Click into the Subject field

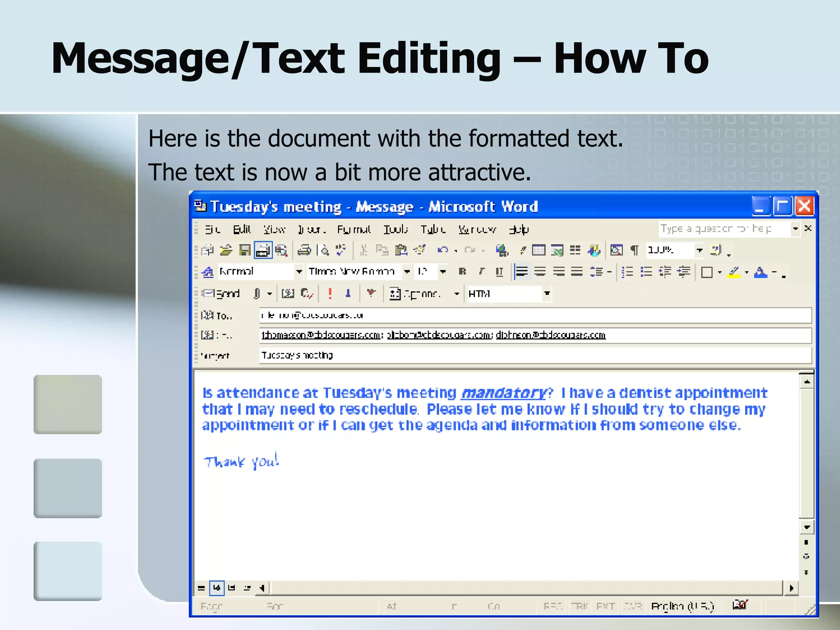(x=535, y=355)
